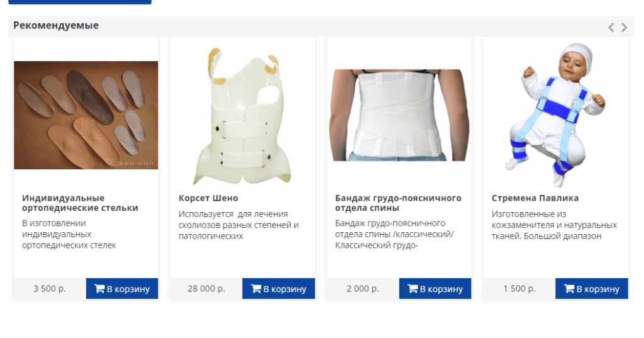Open Индивидуальные ортопедические стельки title link
Screen dimensions: 644x338
(x=80, y=203)
